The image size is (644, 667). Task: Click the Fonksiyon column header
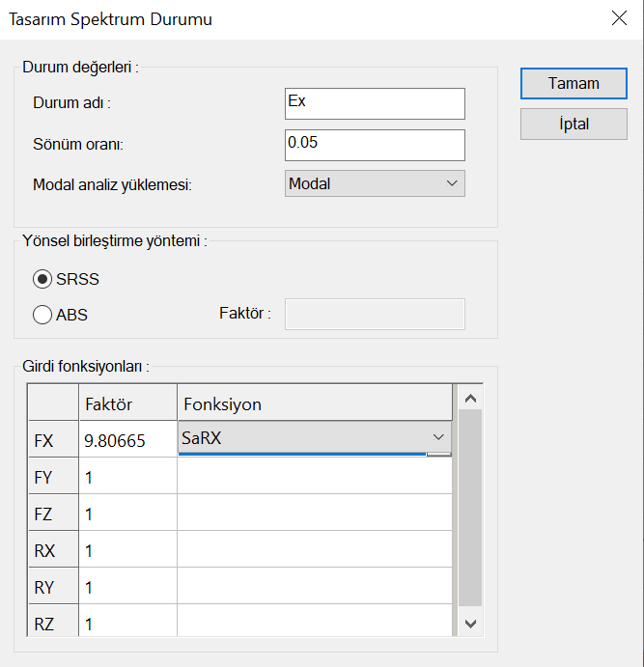point(314,403)
